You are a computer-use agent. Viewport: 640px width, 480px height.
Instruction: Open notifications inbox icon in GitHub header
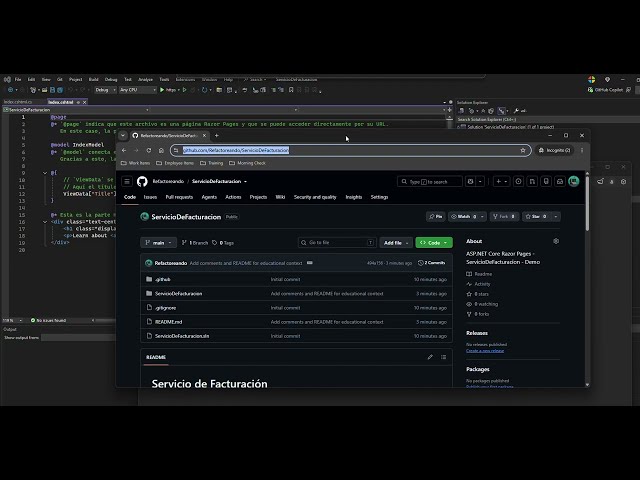(560, 182)
